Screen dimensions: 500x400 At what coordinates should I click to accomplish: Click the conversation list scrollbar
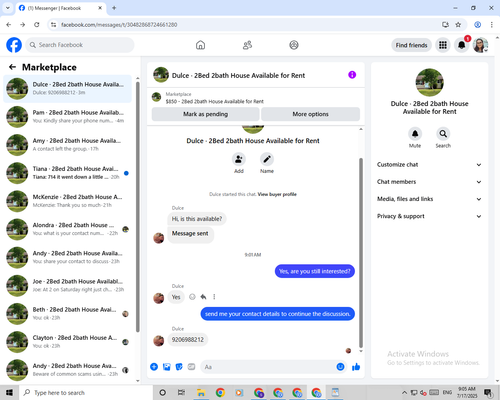(x=138, y=207)
